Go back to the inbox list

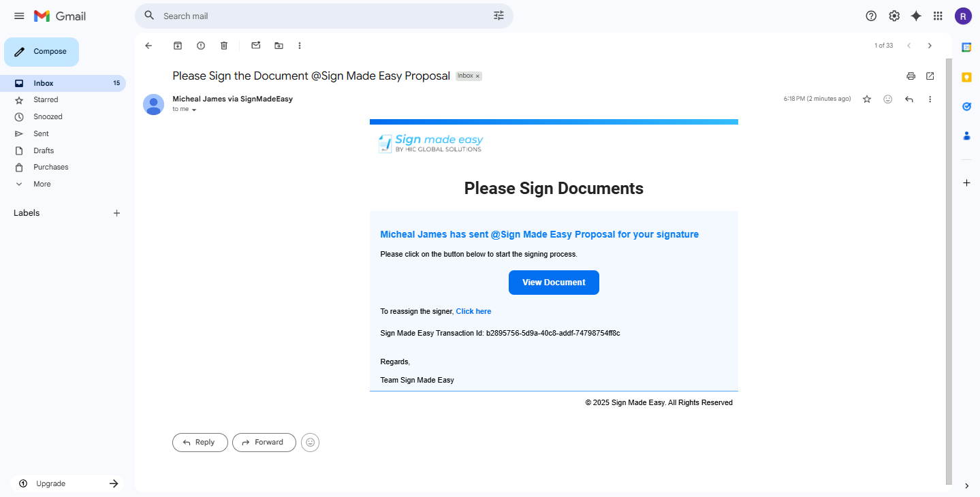(148, 46)
